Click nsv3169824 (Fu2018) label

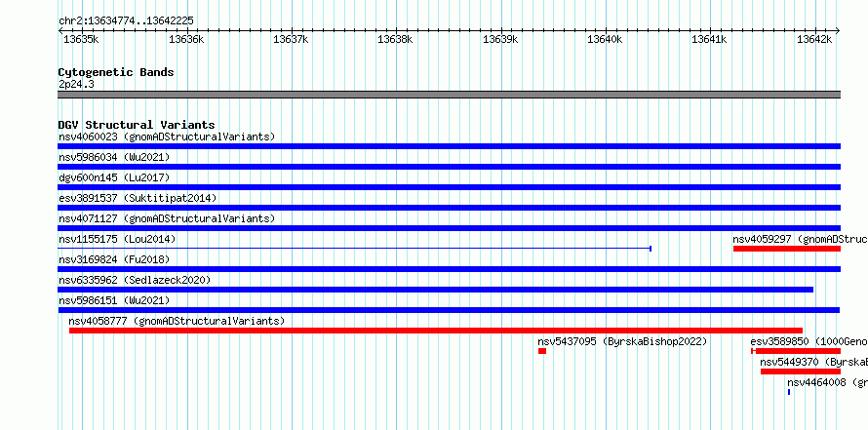(114, 259)
